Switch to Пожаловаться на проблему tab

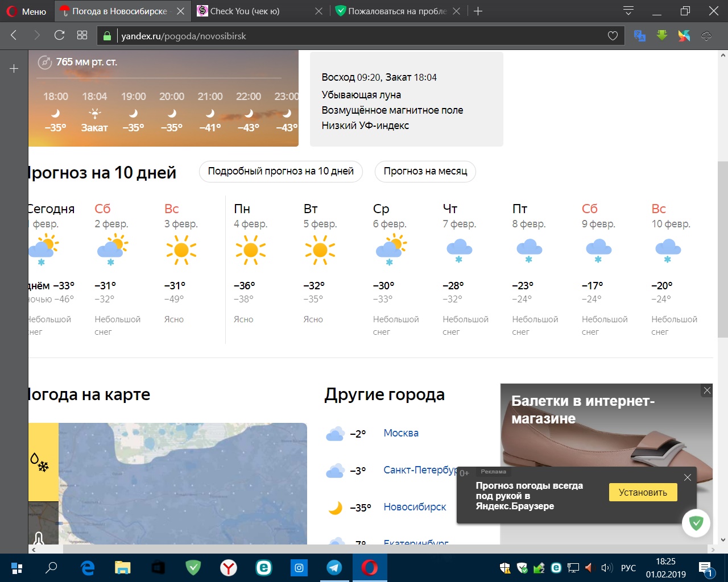[x=398, y=11]
